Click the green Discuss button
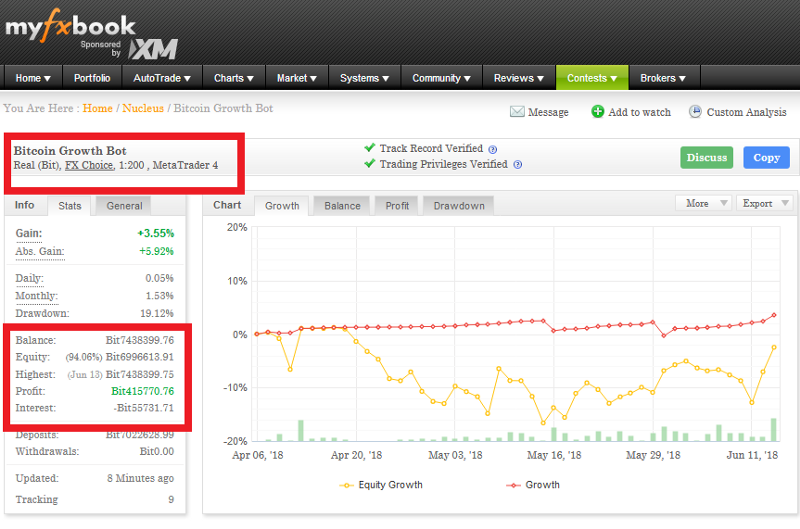800x529 pixels. click(x=707, y=158)
